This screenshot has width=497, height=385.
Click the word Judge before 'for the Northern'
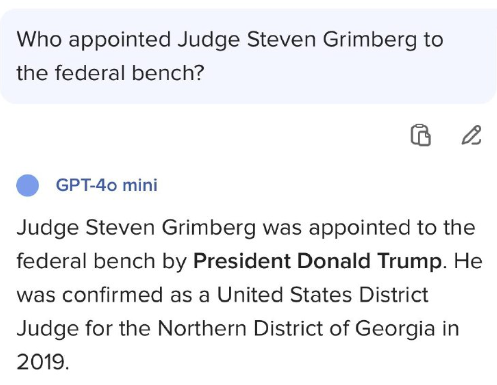[x=48, y=328]
